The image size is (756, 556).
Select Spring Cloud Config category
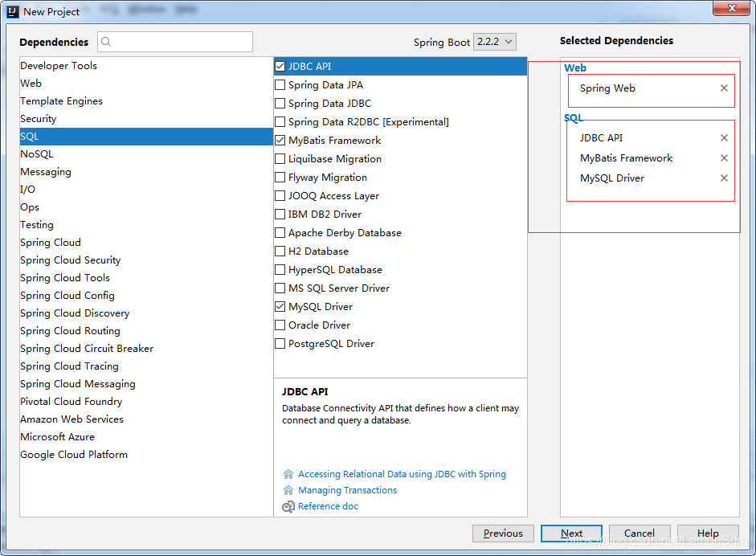146,296
